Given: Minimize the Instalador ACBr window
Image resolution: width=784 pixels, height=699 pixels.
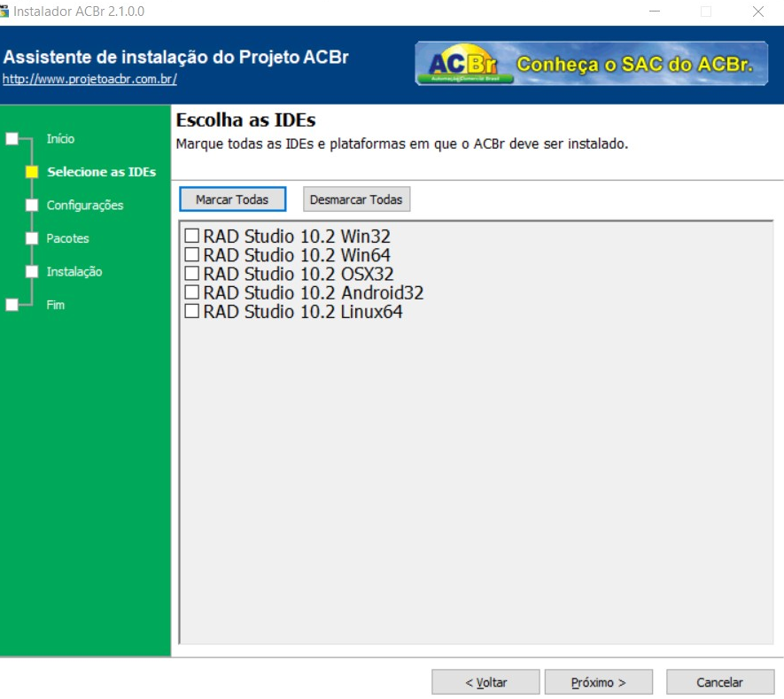Looking at the screenshot, I should click(655, 11).
